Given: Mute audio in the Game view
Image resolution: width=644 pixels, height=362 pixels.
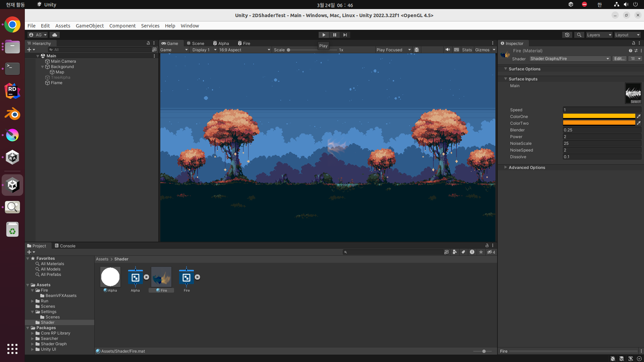Looking at the screenshot, I should pos(448,50).
